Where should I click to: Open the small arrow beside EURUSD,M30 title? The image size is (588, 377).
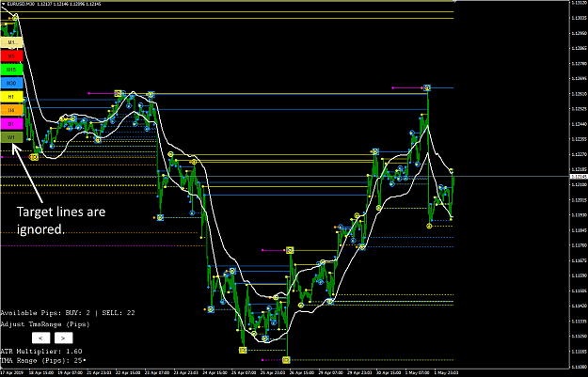tap(4, 4)
